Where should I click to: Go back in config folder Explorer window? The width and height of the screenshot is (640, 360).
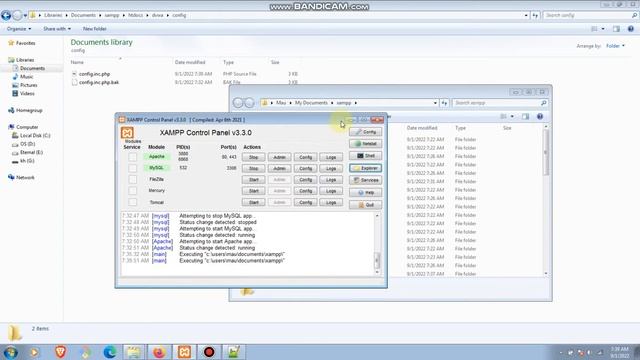[6, 16]
